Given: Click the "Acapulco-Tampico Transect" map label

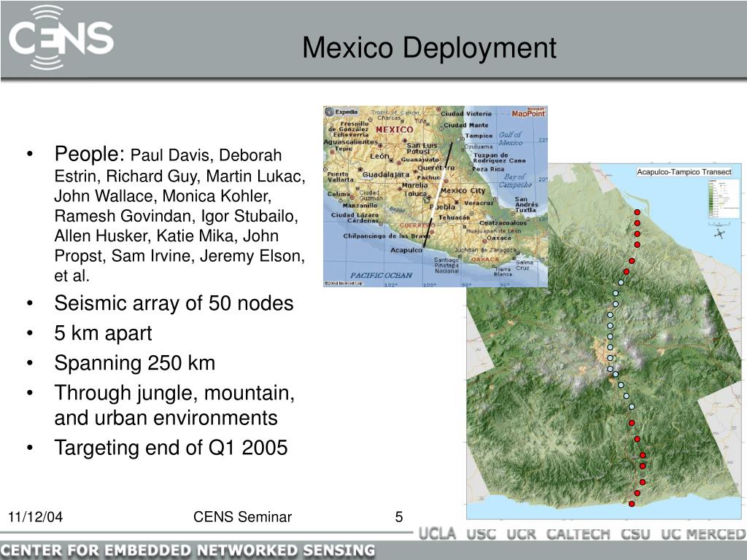Looking at the screenshot, I should coord(684,172).
